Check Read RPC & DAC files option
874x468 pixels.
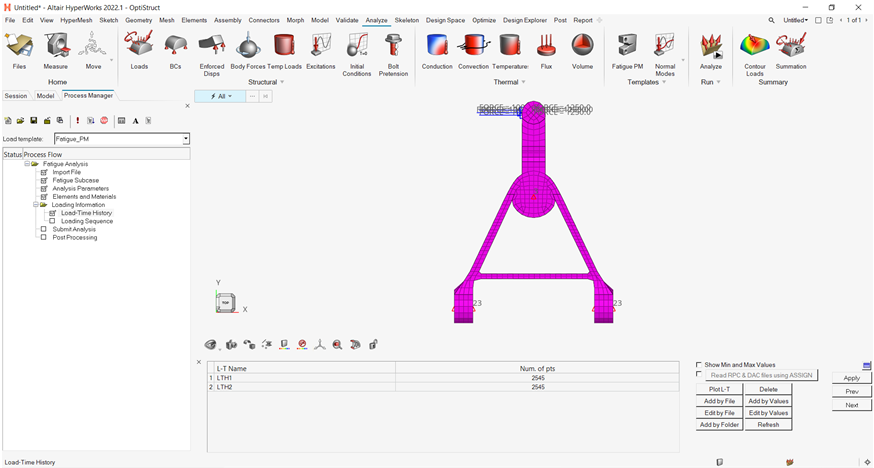click(699, 375)
